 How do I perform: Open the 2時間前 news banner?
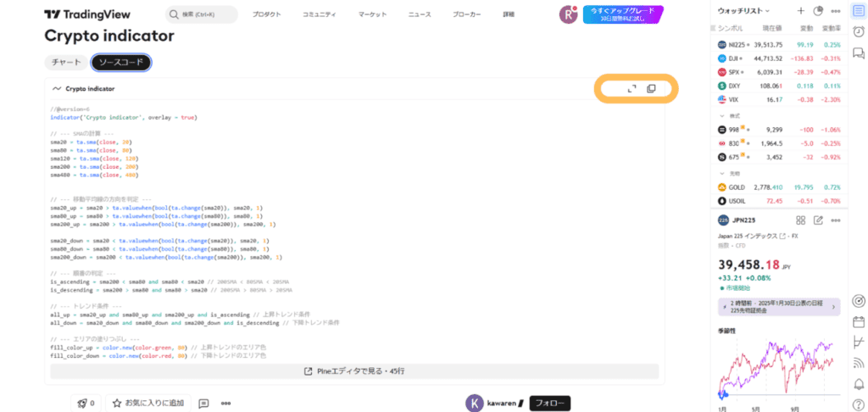779,307
